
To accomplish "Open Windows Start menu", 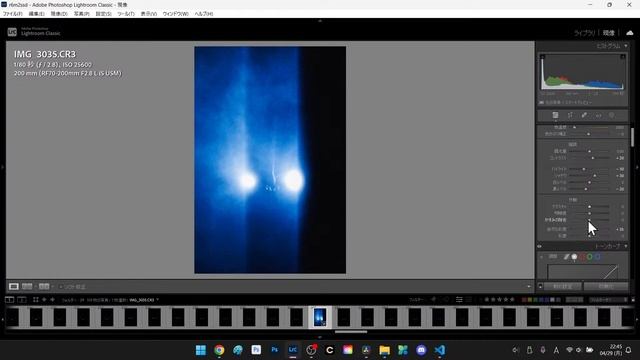I will click(201, 350).
